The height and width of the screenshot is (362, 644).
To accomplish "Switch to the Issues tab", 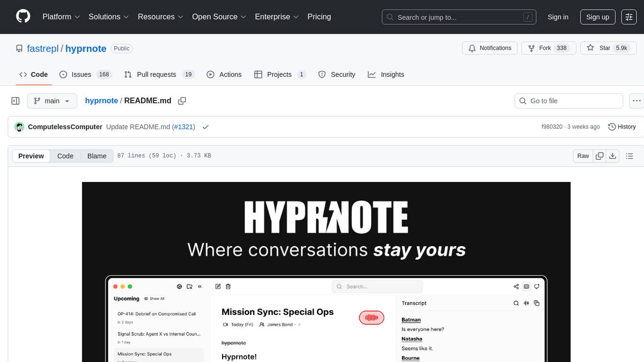I will [x=85, y=74].
